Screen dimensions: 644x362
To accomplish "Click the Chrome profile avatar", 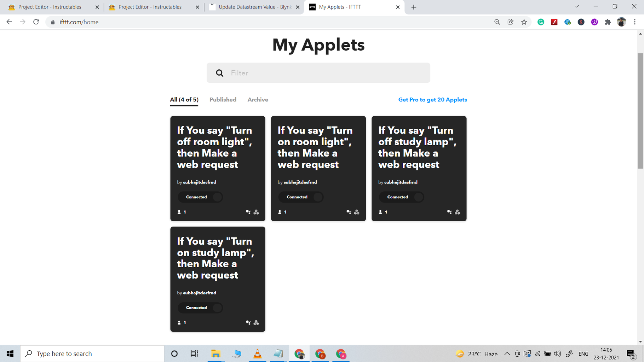I will coord(621,22).
